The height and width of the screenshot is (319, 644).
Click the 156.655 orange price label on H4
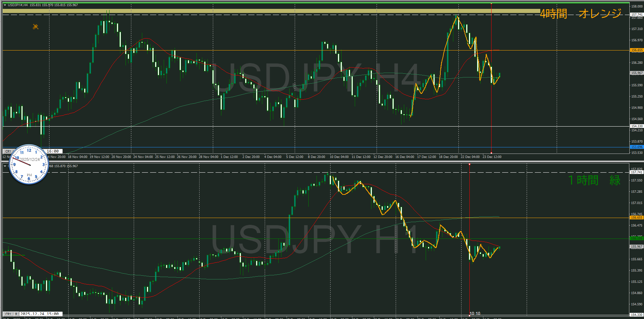point(636,50)
